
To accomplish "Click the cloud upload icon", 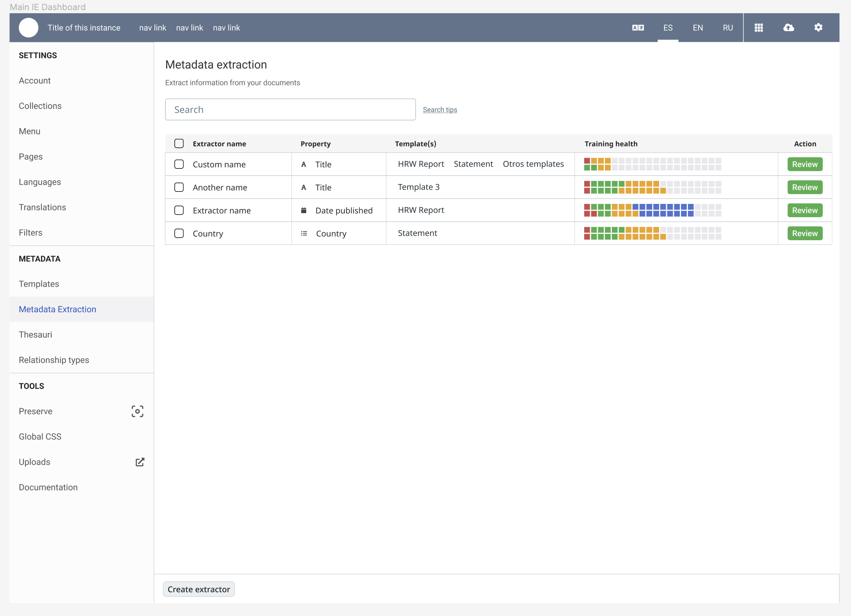I will pyautogui.click(x=788, y=28).
